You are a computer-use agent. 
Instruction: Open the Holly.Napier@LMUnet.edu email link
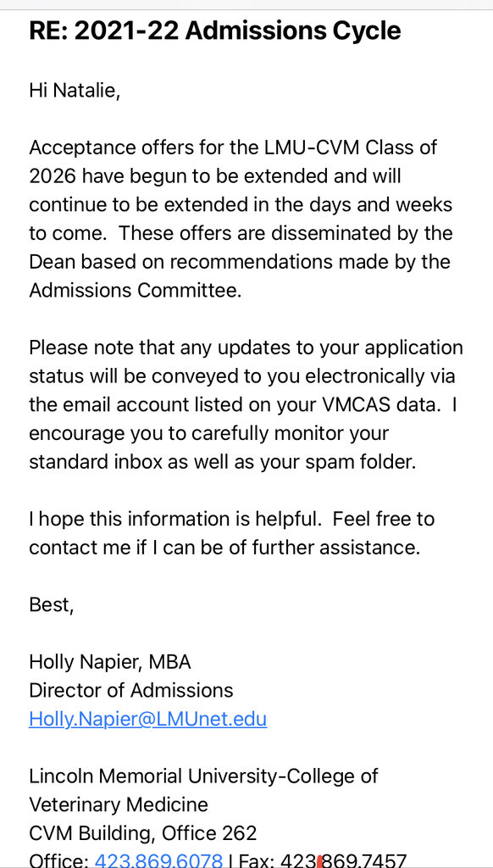(147, 719)
